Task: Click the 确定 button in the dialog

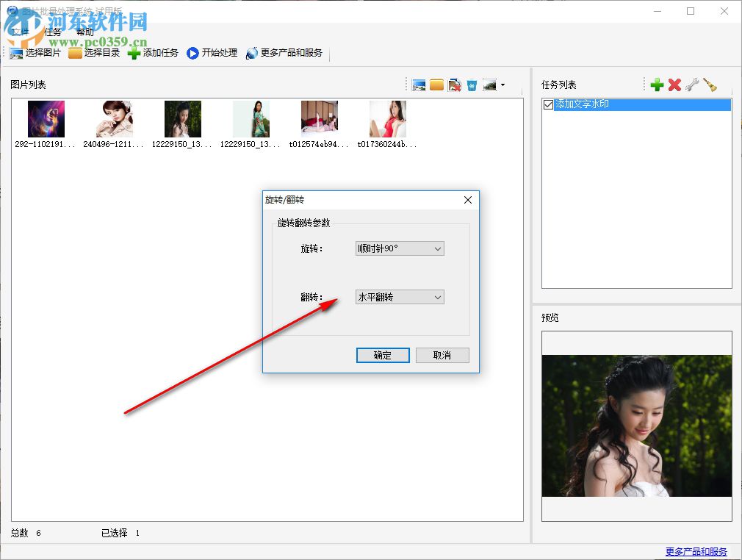Action: (382, 355)
